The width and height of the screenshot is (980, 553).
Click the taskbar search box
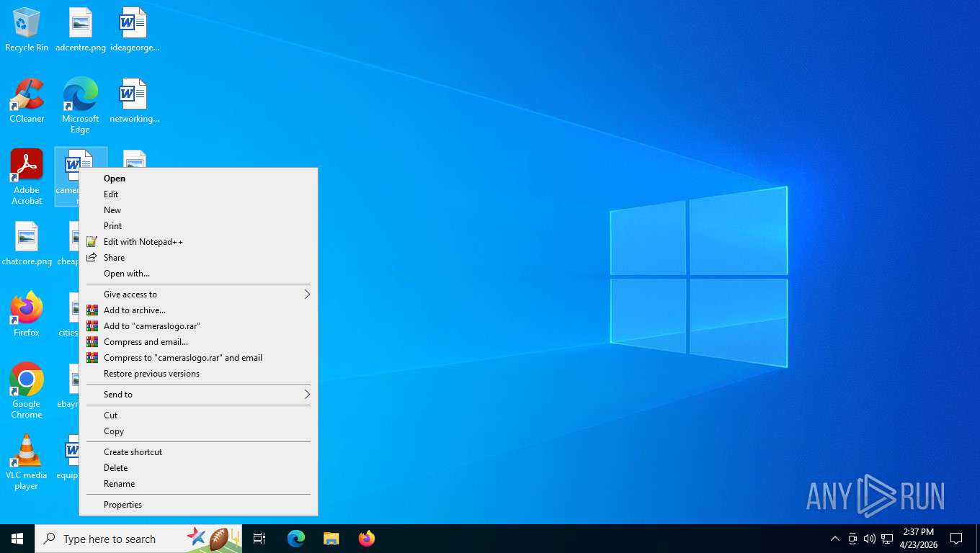click(x=138, y=539)
